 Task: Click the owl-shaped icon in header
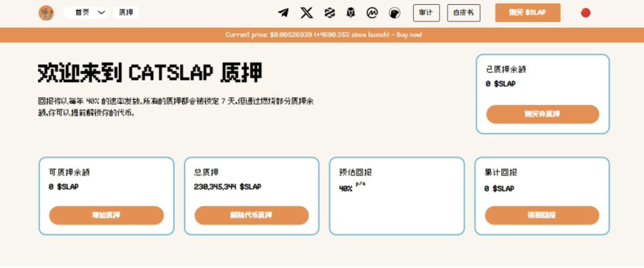coord(350,13)
